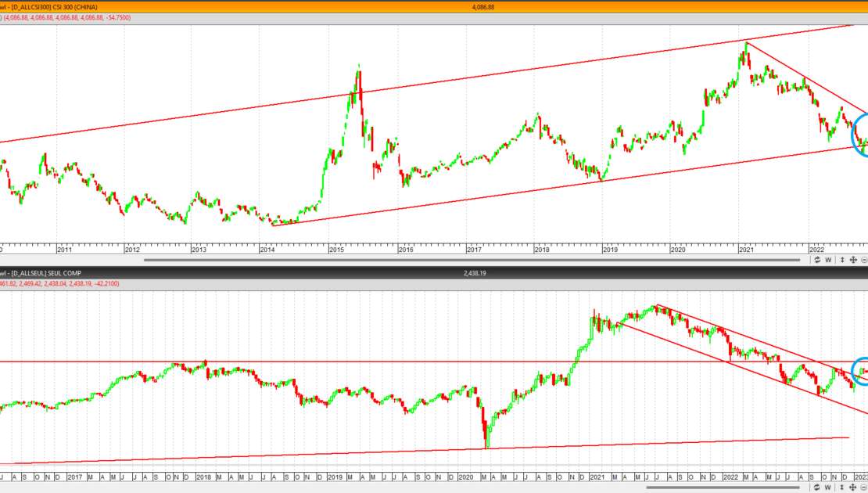
Task: Select the pan cross-arrows icon on SEUL COMP chart
Action: click(x=853, y=488)
